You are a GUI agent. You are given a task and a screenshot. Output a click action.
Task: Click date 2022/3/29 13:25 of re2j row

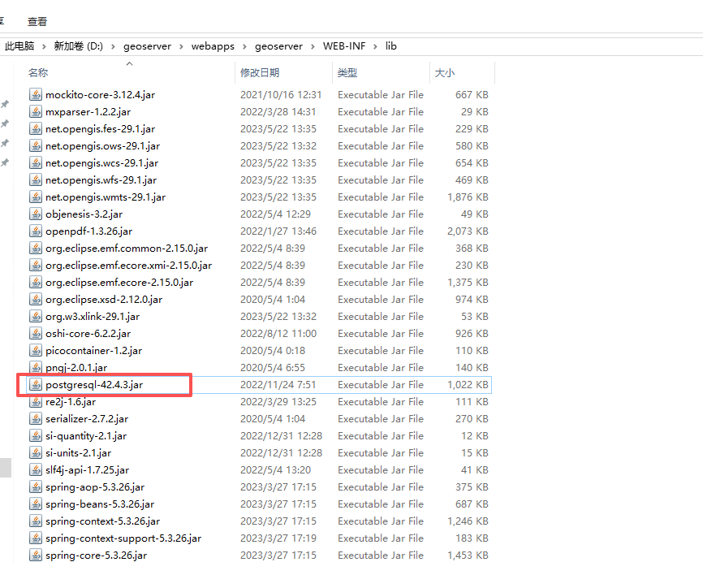point(278,402)
